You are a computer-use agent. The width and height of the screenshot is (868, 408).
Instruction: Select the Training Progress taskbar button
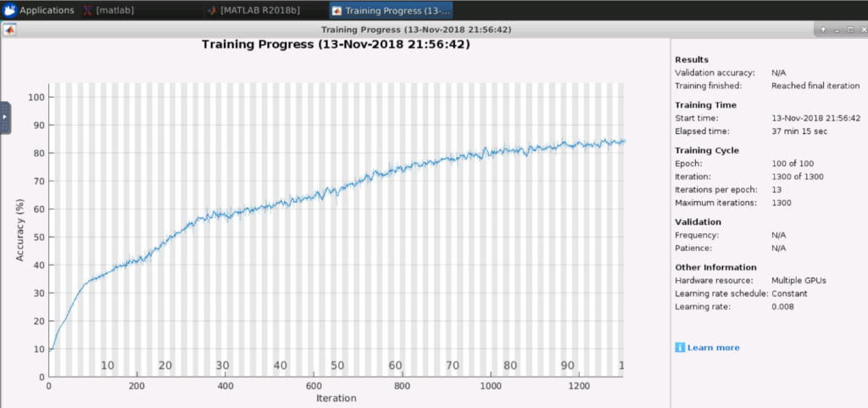click(392, 10)
